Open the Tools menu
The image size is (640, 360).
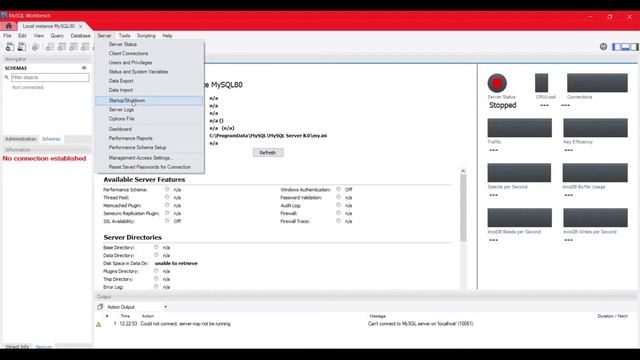click(x=124, y=36)
